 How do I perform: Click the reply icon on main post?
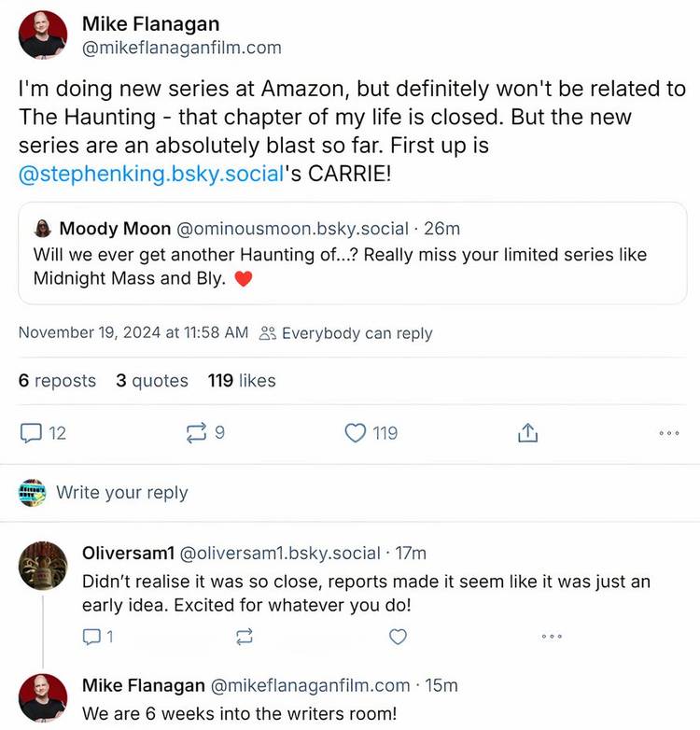(32, 433)
